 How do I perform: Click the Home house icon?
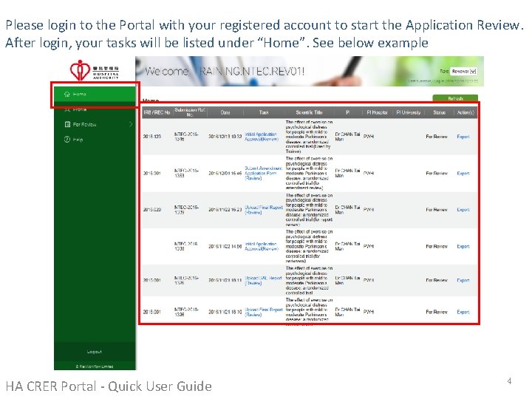click(67, 94)
